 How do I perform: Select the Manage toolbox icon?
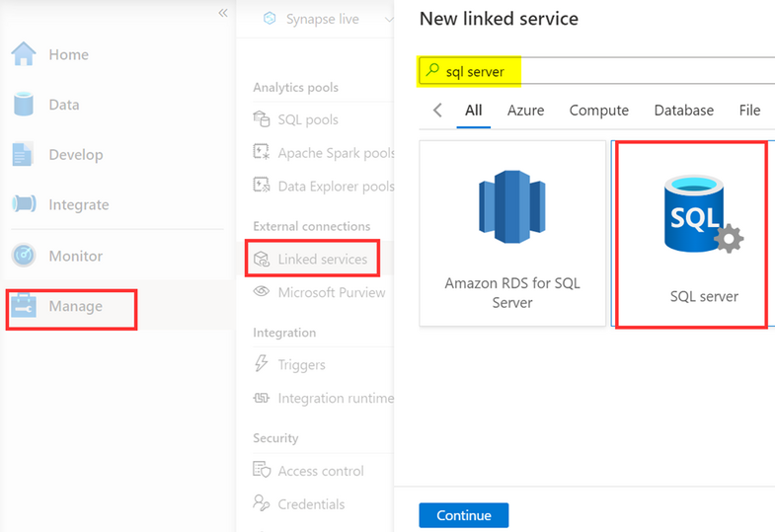point(24,305)
